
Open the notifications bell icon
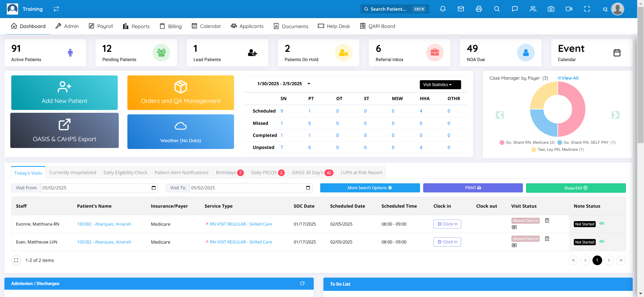coord(443,9)
